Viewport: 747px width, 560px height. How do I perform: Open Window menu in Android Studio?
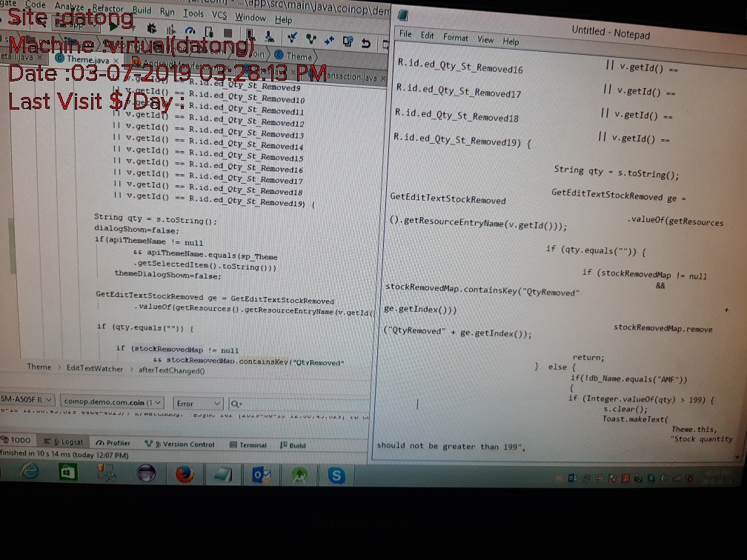pyautogui.click(x=250, y=18)
